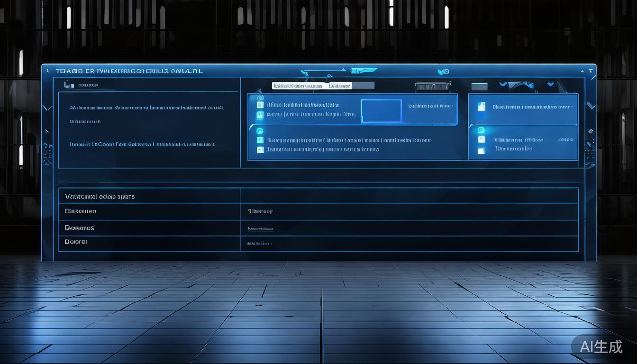Click the computer icon above the left panel
Screen dimensions: 637x364
point(69,85)
